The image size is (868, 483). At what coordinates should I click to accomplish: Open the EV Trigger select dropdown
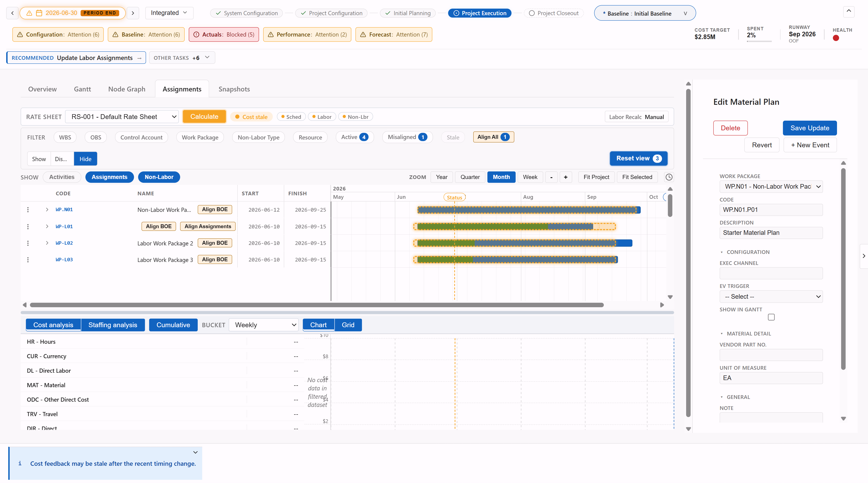point(771,296)
